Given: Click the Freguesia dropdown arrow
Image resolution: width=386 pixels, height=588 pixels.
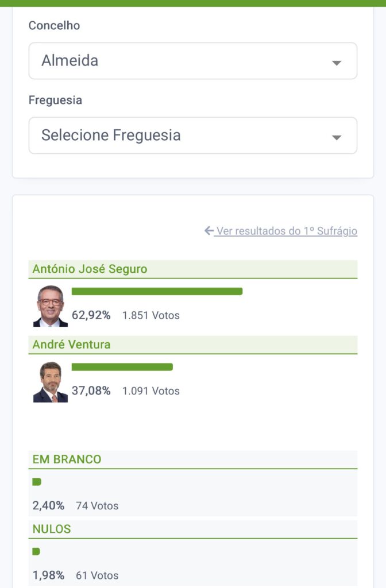Looking at the screenshot, I should (337, 137).
